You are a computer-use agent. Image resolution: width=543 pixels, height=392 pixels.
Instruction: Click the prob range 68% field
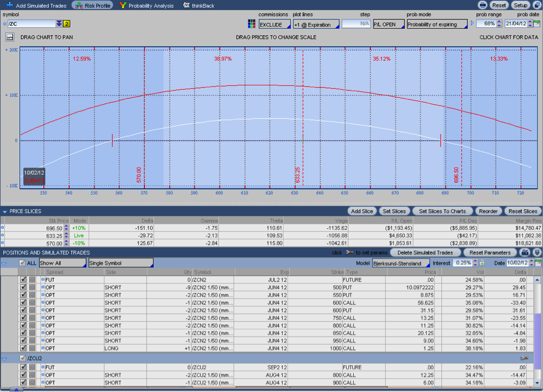point(489,24)
